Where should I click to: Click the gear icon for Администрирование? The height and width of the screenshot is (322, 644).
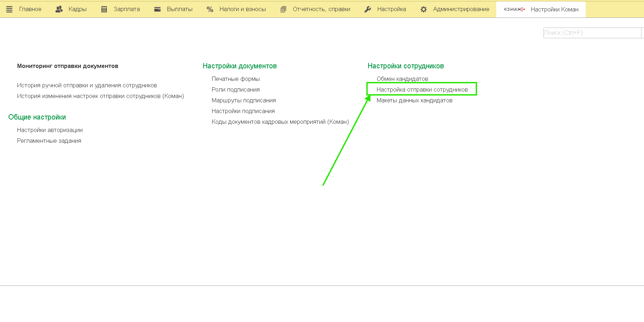(424, 9)
